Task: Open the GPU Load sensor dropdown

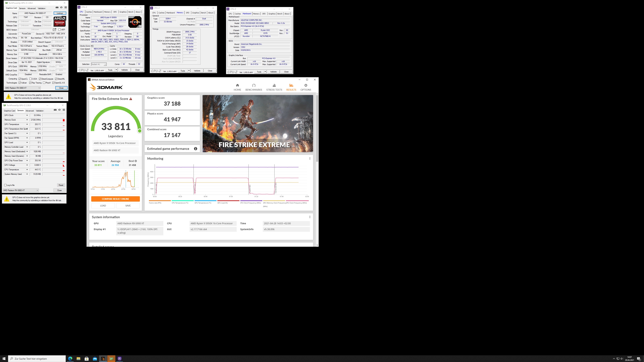Action: 27,142
